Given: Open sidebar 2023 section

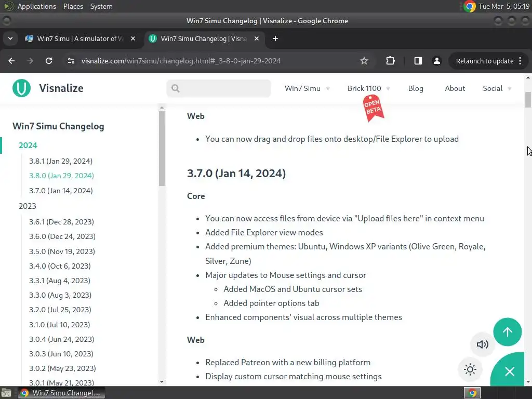Looking at the screenshot, I should (x=27, y=206).
